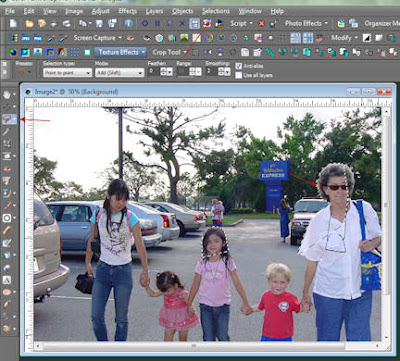
Task: Open the Edit menu
Action: pyautogui.click(x=29, y=11)
